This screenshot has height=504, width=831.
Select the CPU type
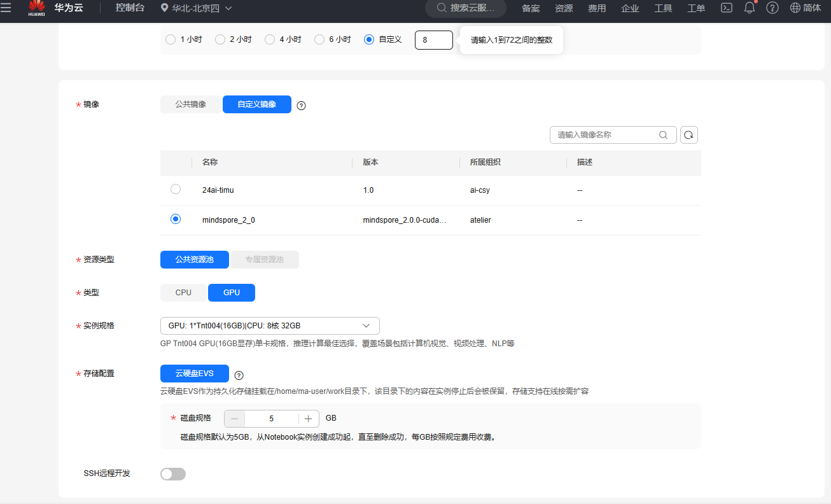click(184, 293)
